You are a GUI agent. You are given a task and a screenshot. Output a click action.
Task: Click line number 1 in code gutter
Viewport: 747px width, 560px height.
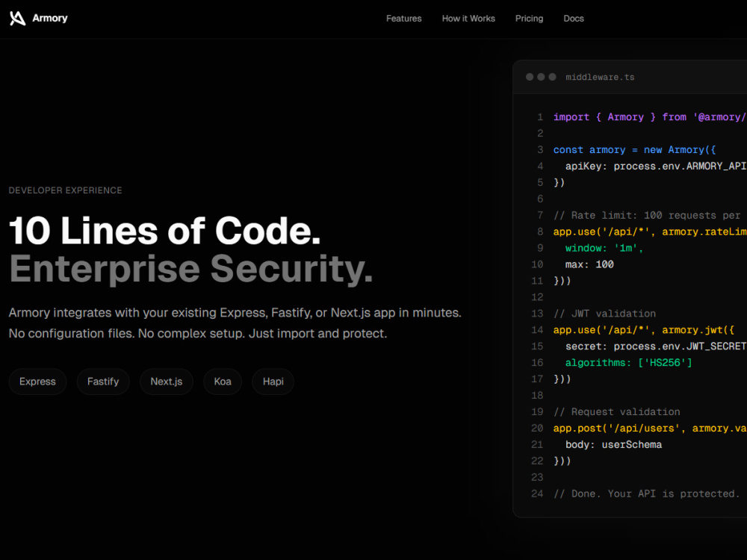point(540,117)
